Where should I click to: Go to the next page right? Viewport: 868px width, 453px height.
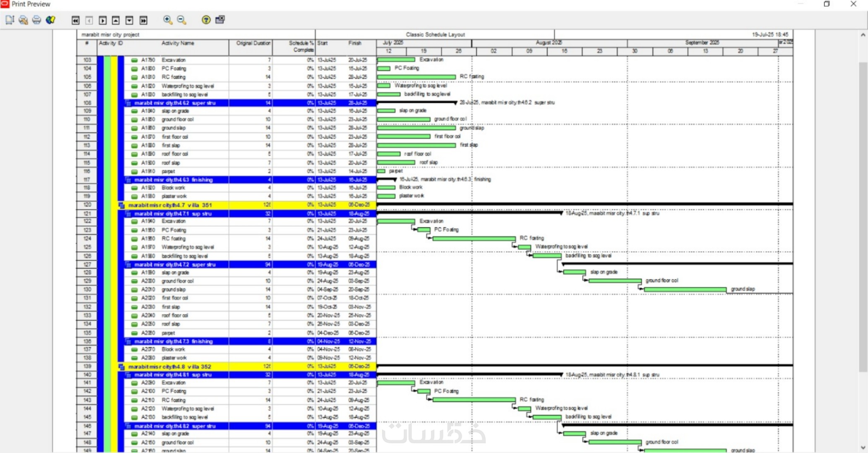point(103,20)
